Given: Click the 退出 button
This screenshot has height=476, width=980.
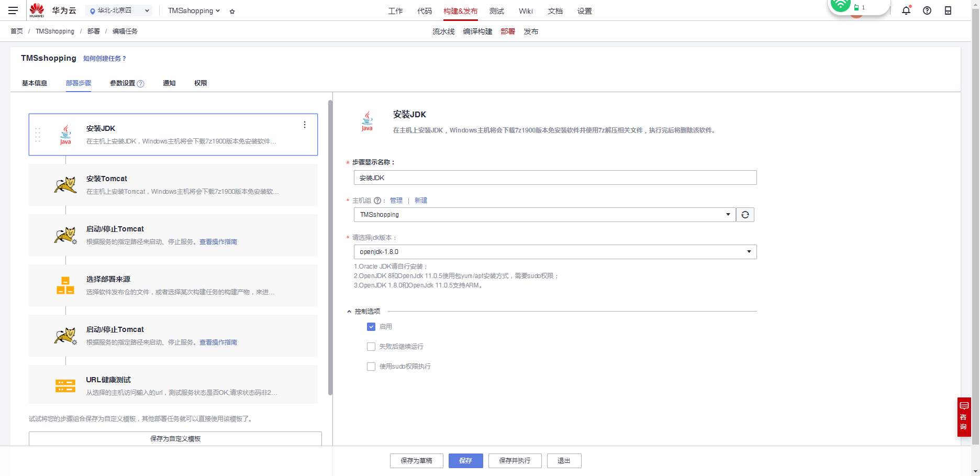Looking at the screenshot, I should point(564,461).
